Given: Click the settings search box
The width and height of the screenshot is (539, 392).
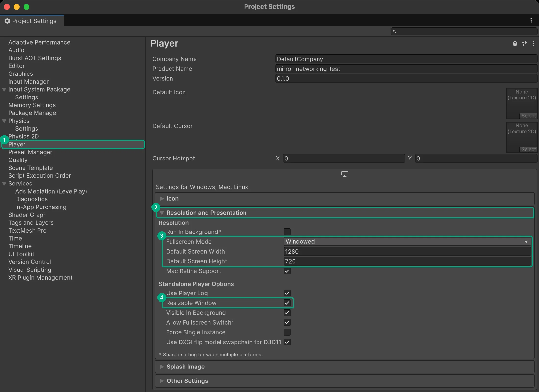Looking at the screenshot, I should (x=464, y=32).
